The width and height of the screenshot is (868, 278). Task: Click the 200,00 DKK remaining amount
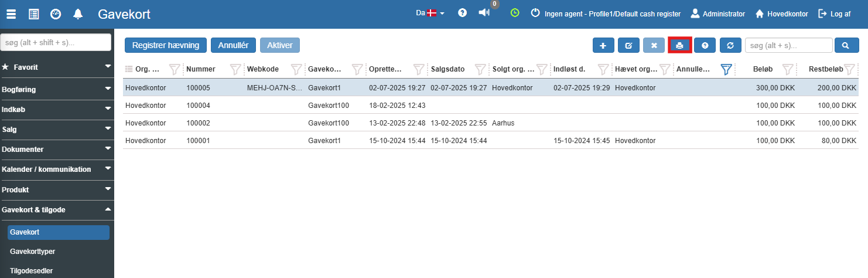(837, 88)
